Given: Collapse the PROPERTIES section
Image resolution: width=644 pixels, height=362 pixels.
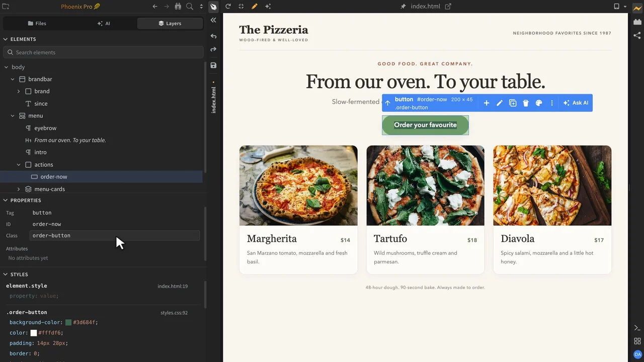Looking at the screenshot, I should click(x=6, y=201).
